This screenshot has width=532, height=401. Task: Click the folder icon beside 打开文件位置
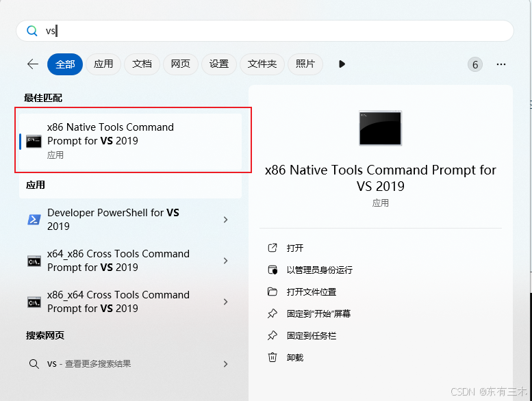273,292
